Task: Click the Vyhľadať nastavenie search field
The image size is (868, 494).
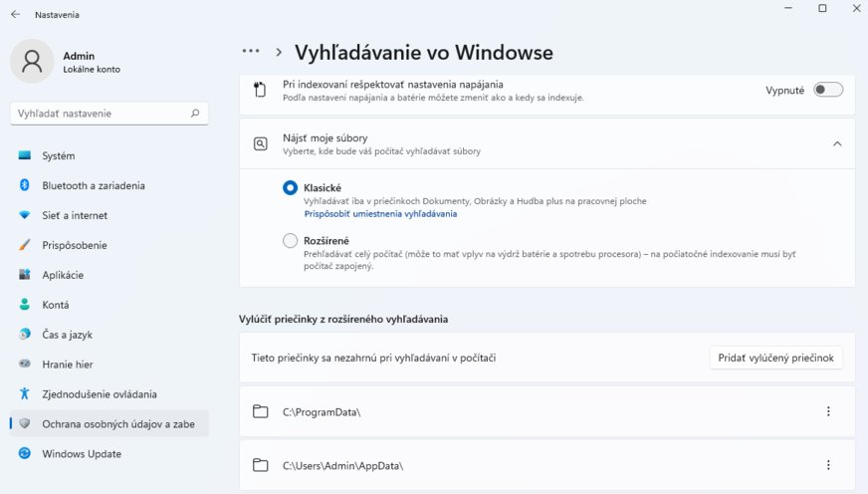Action: click(100, 114)
